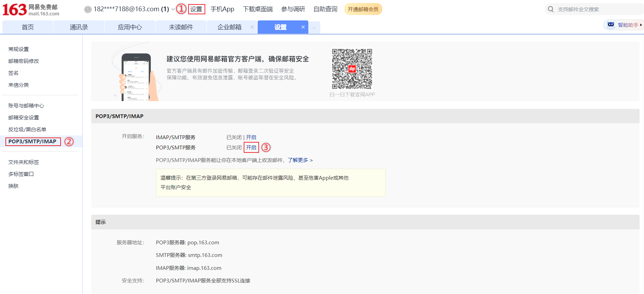Screen dimensions: 644x294
Task: Open 换肤 in sidebar
Action: (14, 186)
